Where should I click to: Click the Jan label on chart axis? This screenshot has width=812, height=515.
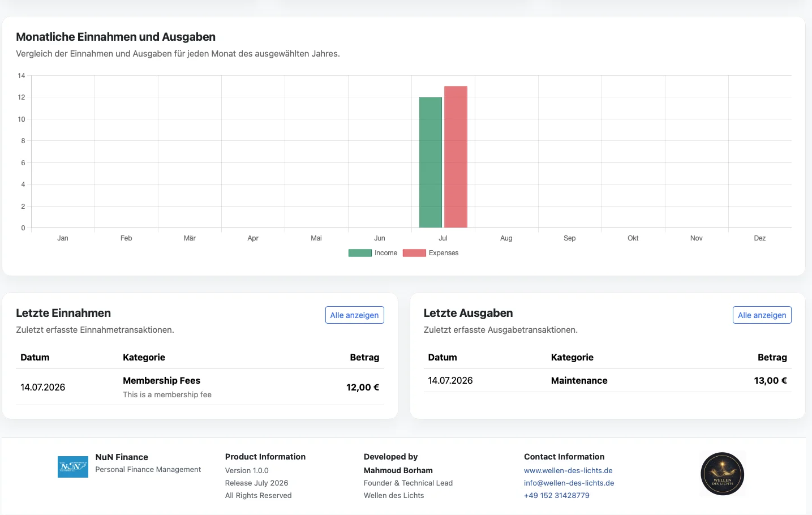click(x=63, y=238)
